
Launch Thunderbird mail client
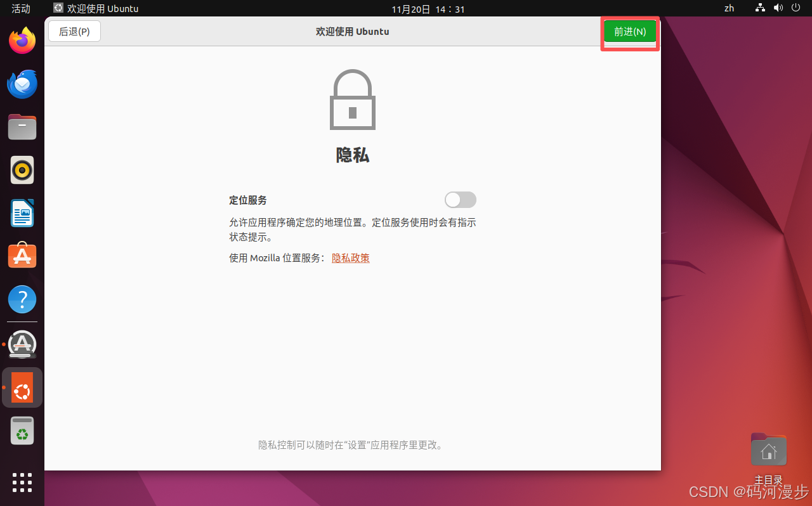[22, 84]
